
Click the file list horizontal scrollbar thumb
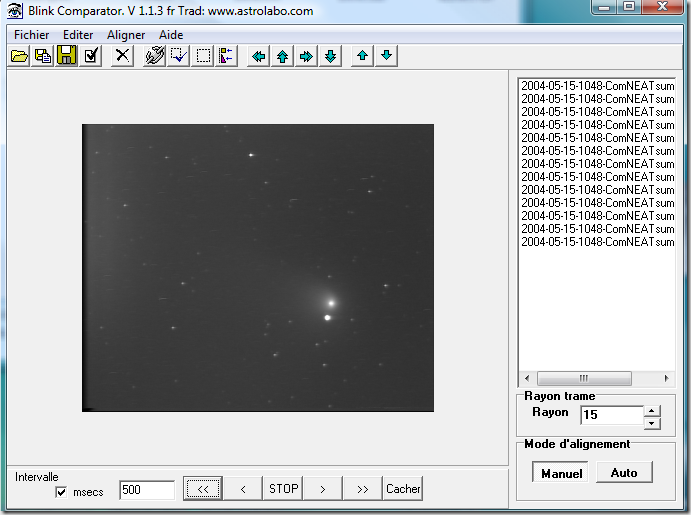click(x=584, y=378)
